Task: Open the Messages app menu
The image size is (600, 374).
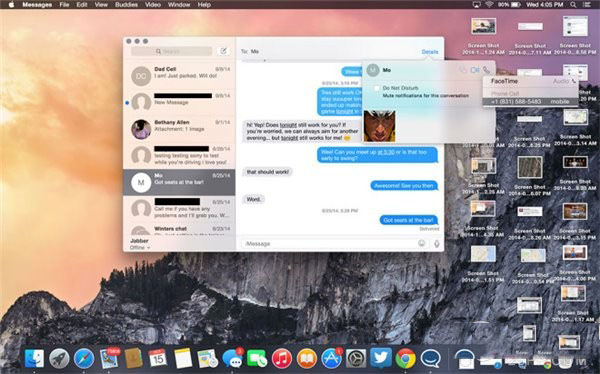Action: pyautogui.click(x=37, y=5)
